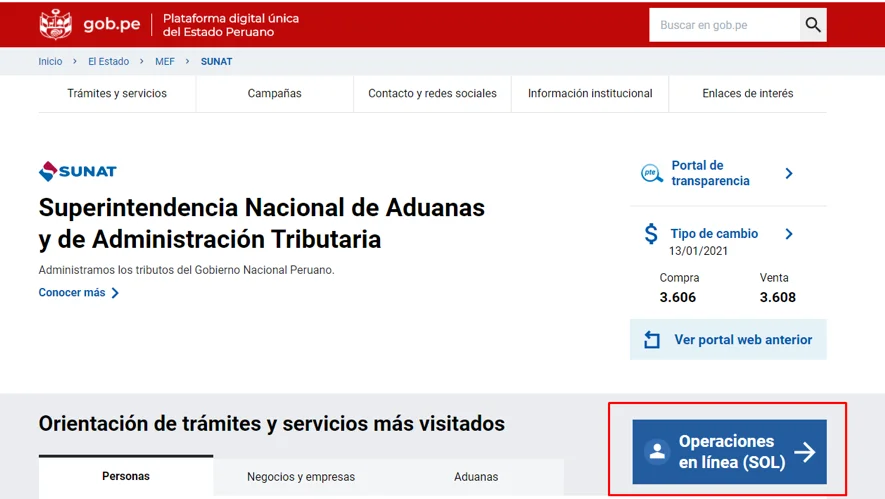Click the user avatar icon on SOL button

[657, 452]
